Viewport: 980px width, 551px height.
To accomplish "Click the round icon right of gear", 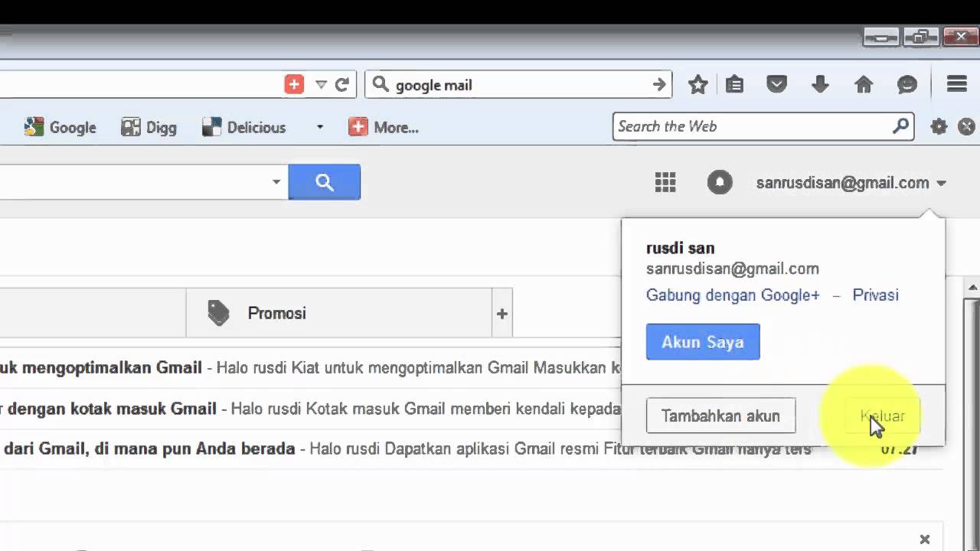I will (967, 127).
